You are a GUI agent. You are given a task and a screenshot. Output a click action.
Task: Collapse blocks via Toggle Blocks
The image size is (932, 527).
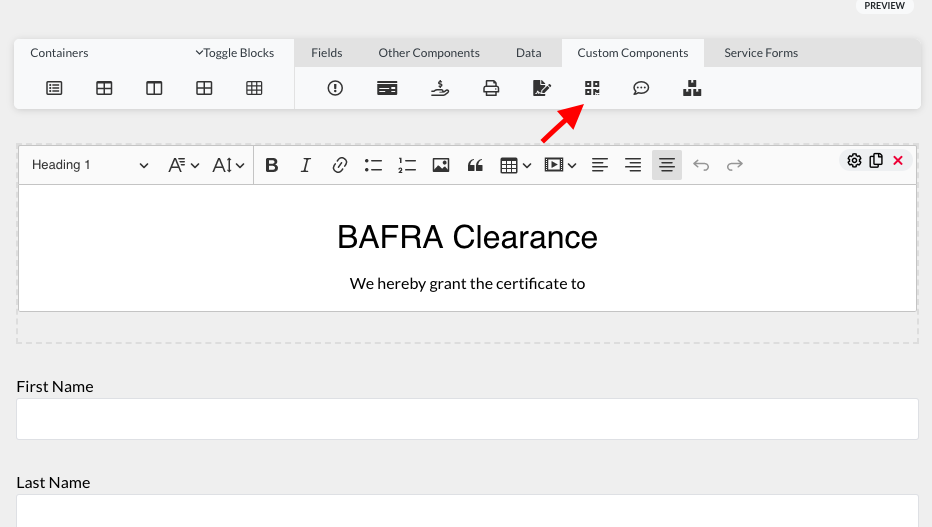(235, 53)
